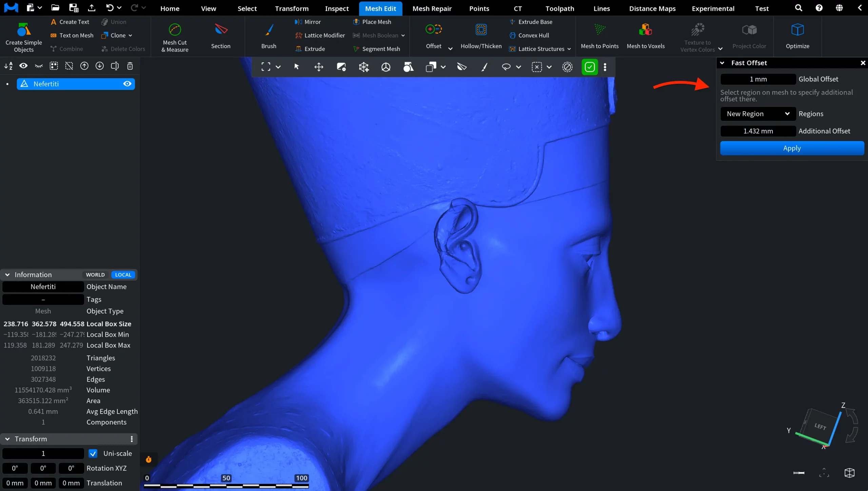The image size is (868, 491).
Task: Switch to the Points tab
Action: (479, 8)
